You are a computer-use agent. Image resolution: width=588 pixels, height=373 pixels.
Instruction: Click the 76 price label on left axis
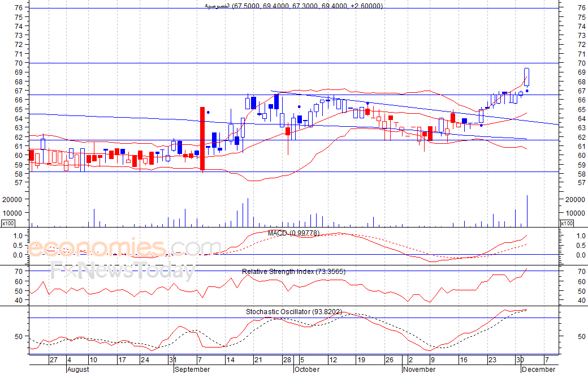pyautogui.click(x=19, y=7)
